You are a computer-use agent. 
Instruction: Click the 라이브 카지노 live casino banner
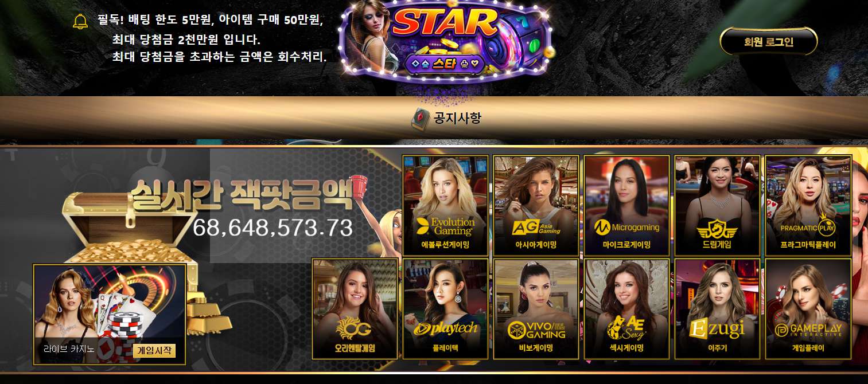click(110, 314)
